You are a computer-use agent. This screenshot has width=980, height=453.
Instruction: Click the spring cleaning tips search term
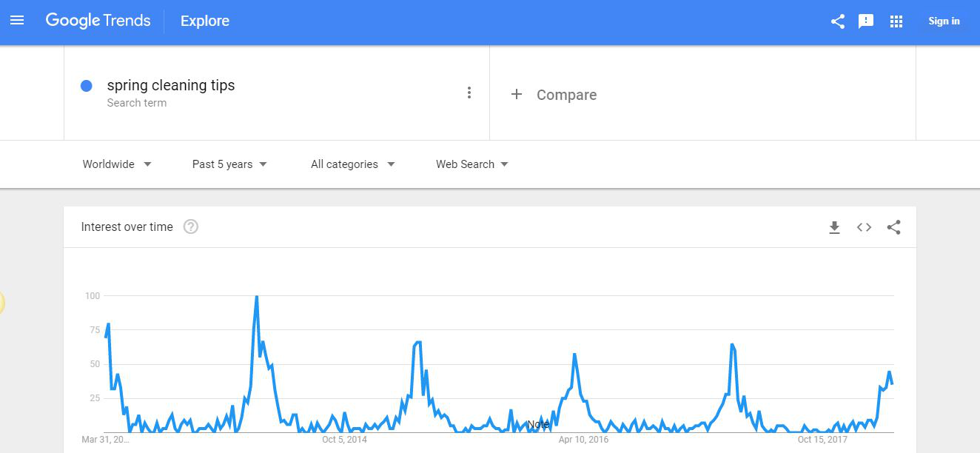171,85
